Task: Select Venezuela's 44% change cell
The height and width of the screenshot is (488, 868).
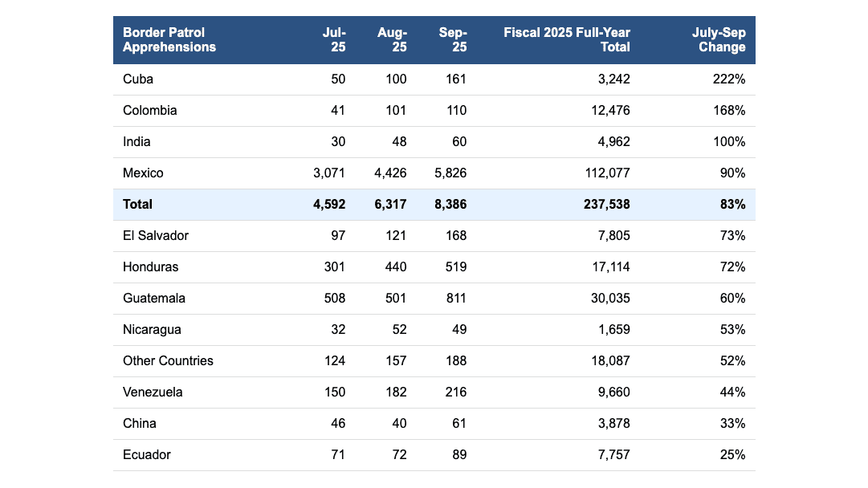Action: click(732, 392)
